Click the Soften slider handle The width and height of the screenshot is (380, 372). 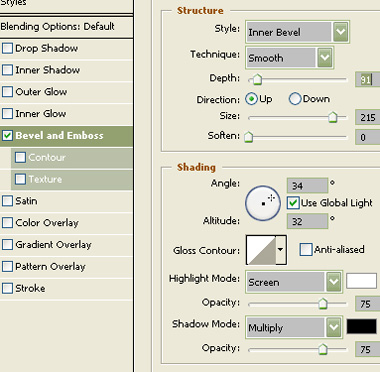[249, 137]
